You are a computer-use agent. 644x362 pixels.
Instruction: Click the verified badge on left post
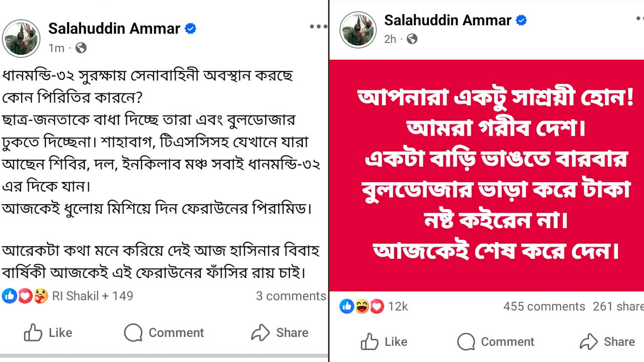tap(191, 29)
